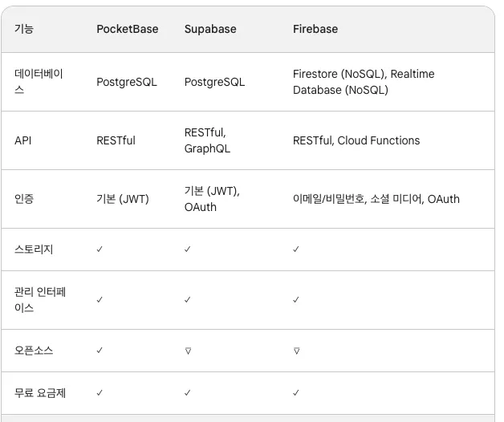Screen dimensions: 504x422
Task: Select the Supabase column header
Action: (210, 29)
